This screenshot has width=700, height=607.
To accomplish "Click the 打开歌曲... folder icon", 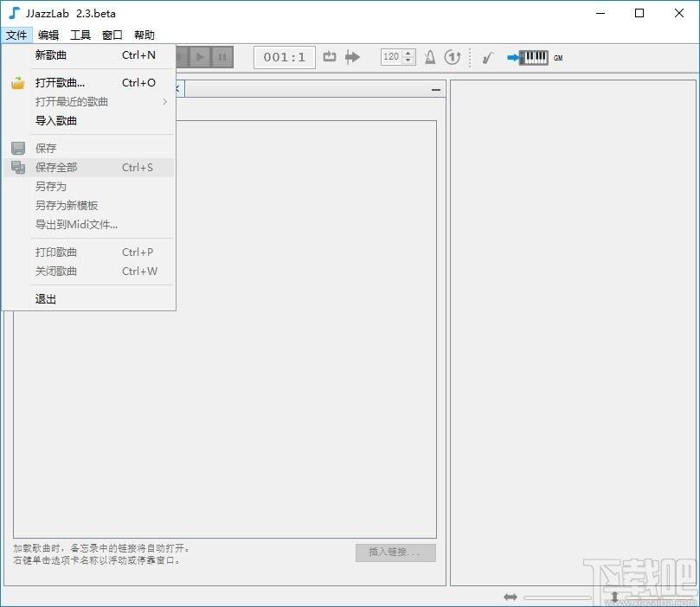I will point(18,82).
